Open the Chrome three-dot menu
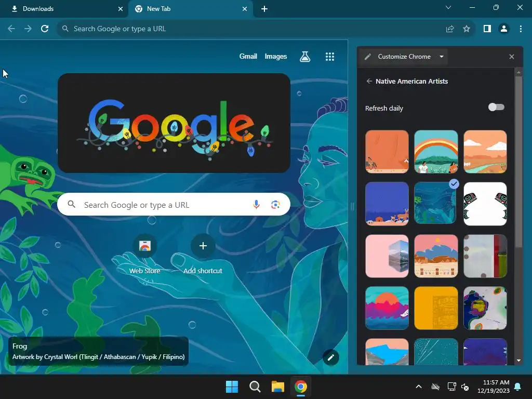Image resolution: width=532 pixels, height=399 pixels. tap(521, 29)
